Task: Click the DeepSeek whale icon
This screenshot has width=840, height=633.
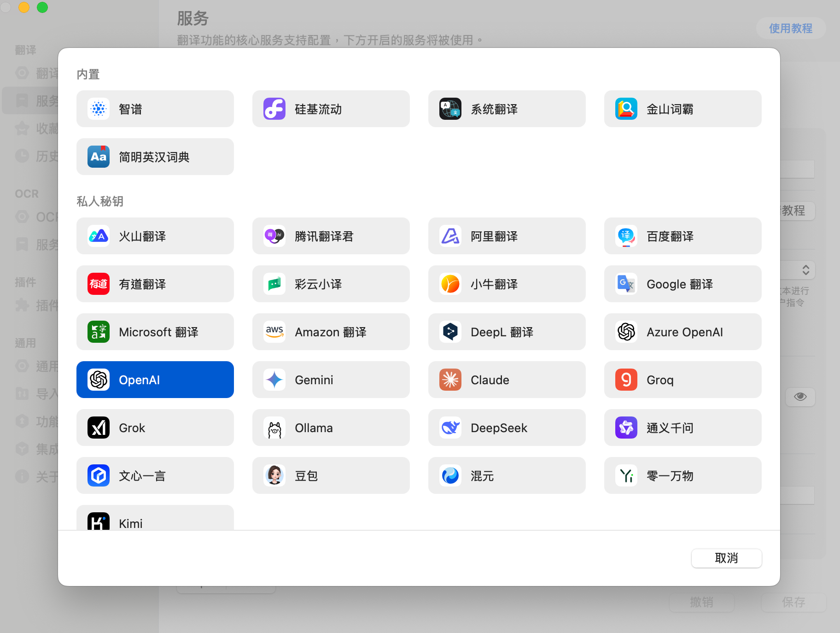Action: pos(450,428)
